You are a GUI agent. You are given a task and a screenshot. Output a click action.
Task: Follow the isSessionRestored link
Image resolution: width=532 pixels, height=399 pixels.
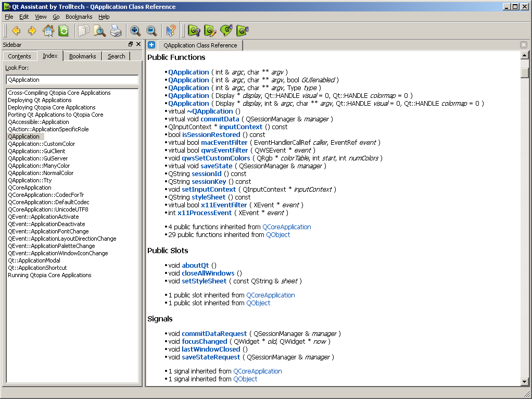click(x=211, y=135)
